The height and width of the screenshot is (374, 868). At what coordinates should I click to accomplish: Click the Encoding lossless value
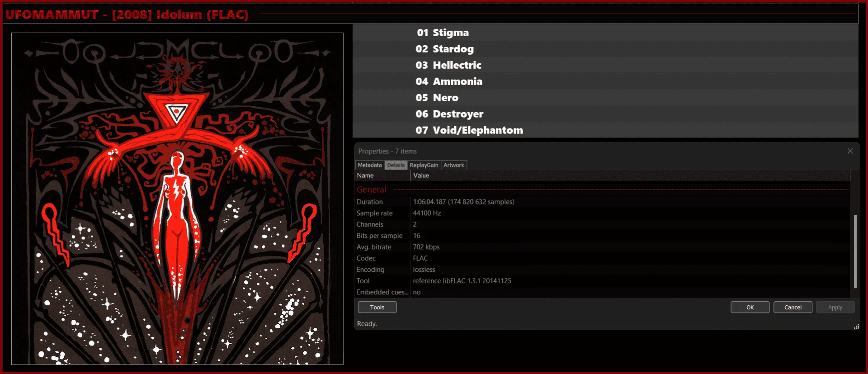424,270
